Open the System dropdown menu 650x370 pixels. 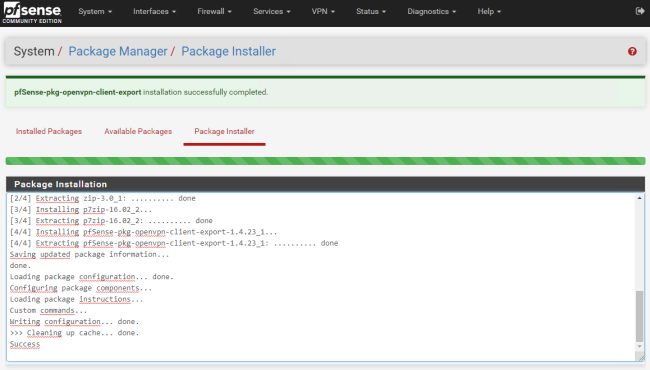95,12
